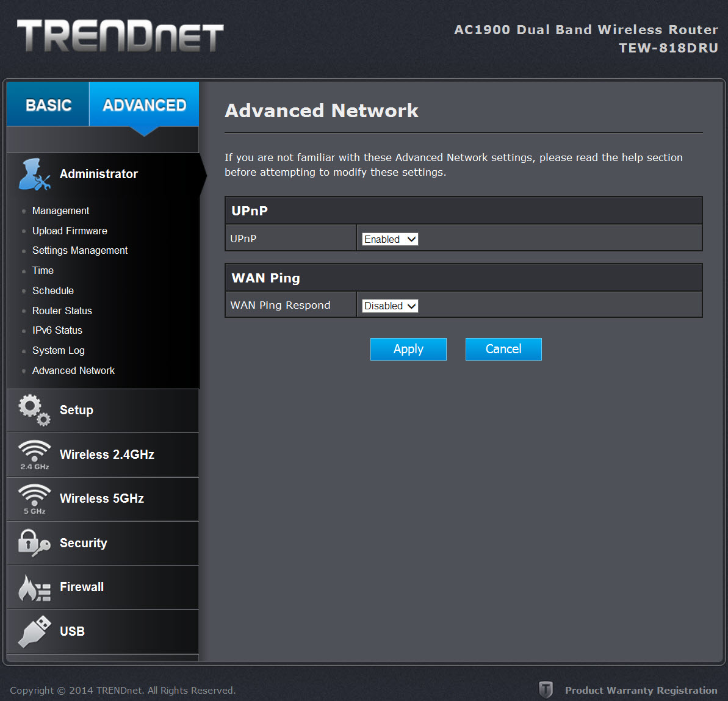
Task: Open the UPnP Enabled dropdown
Action: (390, 239)
